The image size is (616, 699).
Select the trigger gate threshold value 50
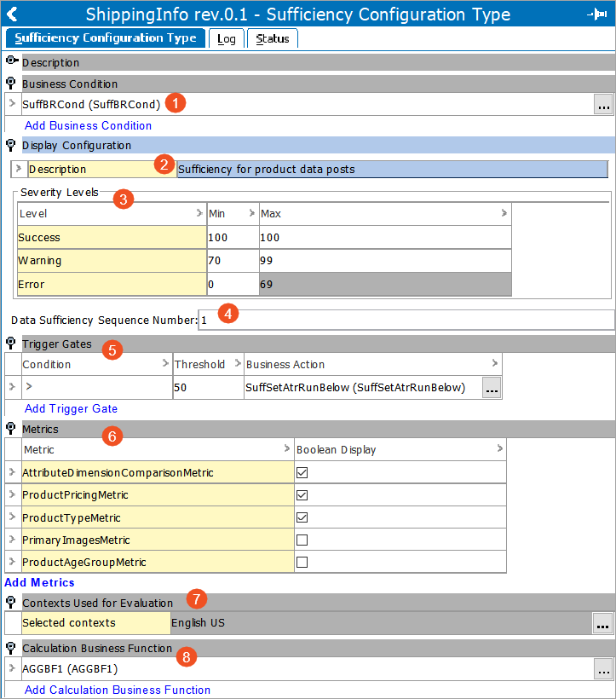pyautogui.click(x=208, y=387)
